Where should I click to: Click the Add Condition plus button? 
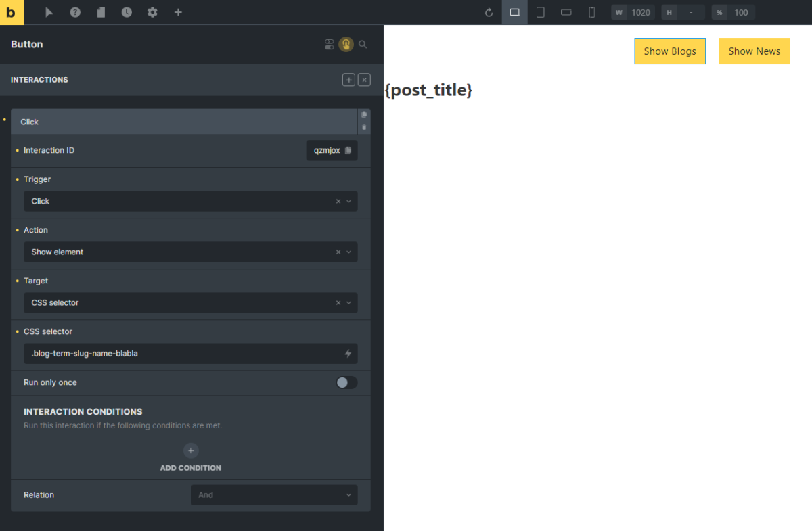point(191,451)
